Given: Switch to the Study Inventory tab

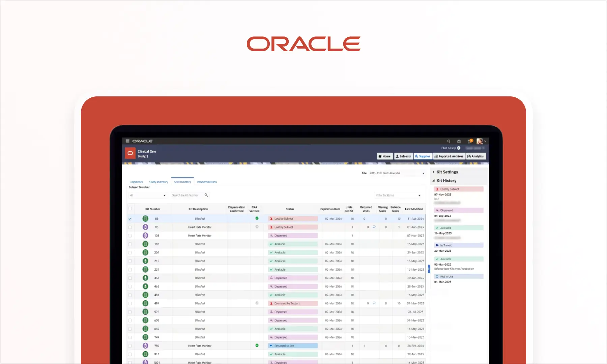Looking at the screenshot, I should coord(158,182).
